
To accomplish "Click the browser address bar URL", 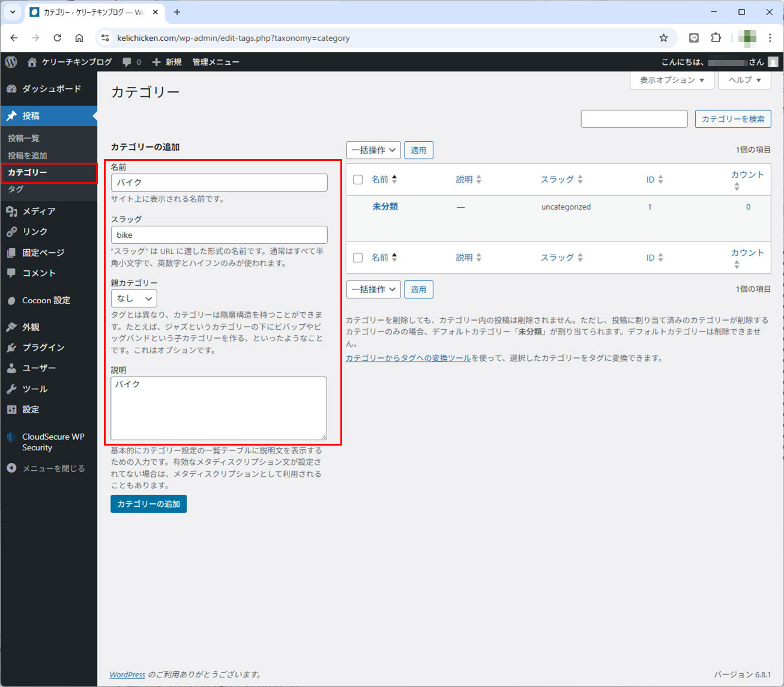I will coord(234,38).
